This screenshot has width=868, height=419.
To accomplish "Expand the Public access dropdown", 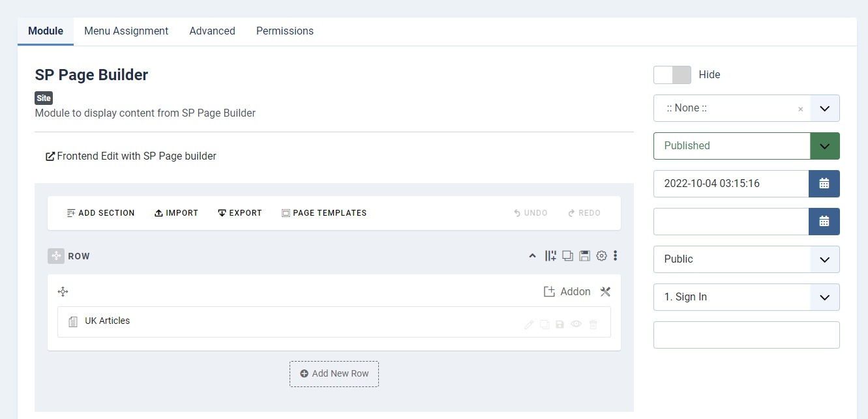I will pyautogui.click(x=824, y=259).
